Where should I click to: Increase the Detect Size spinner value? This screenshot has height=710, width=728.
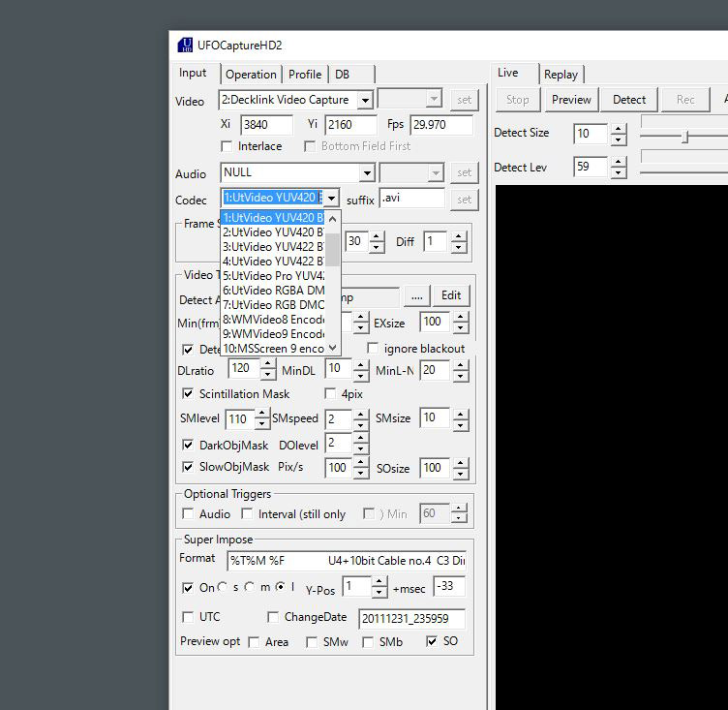619,128
